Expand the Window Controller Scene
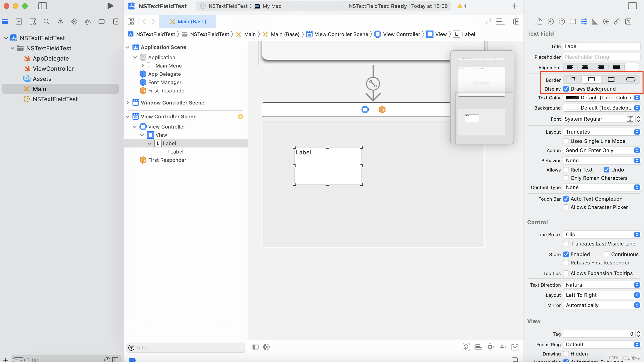 point(128,103)
